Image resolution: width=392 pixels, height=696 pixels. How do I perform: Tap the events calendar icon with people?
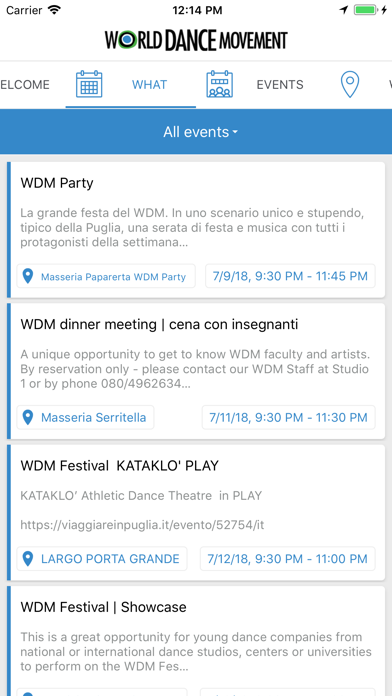point(220,84)
